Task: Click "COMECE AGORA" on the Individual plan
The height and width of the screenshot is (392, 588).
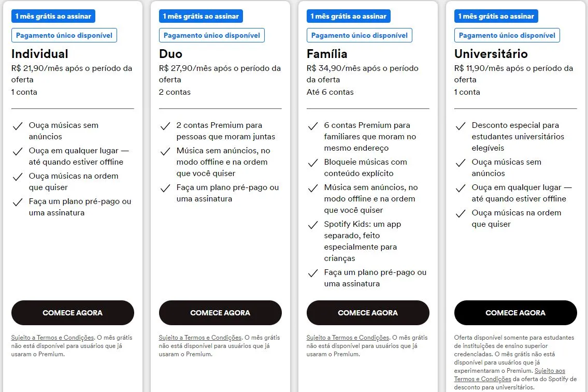Action: [x=73, y=313]
